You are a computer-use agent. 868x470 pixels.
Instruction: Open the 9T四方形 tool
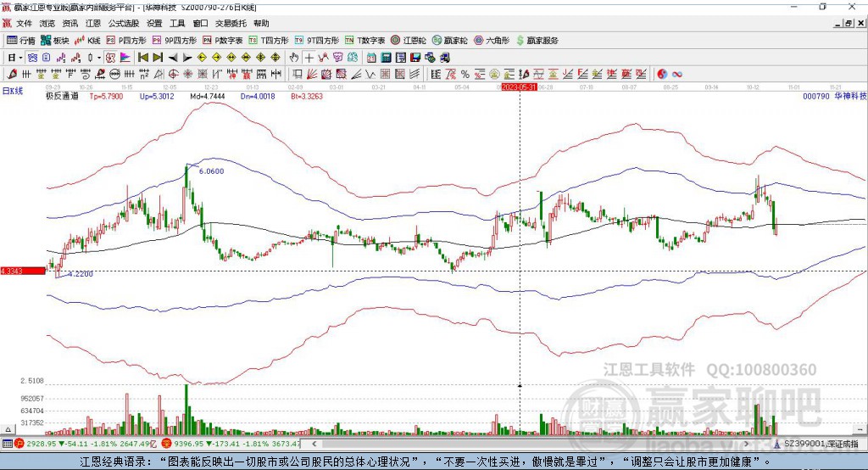pyautogui.click(x=317, y=41)
